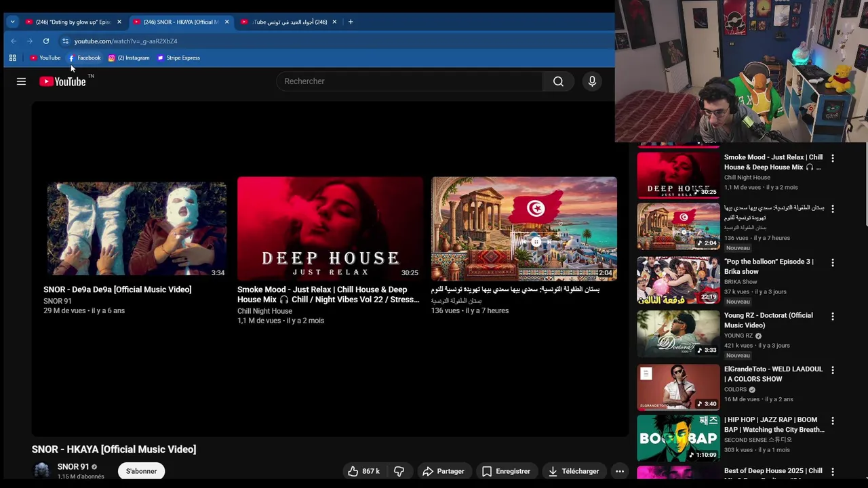
Task: Click the Young RZ - Doctorat title
Action: tap(768, 320)
